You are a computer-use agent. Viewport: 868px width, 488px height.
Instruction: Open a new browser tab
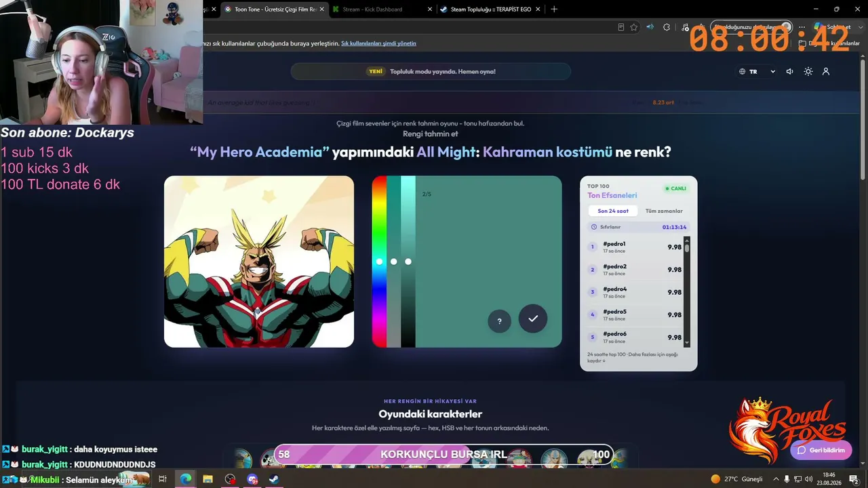[x=554, y=9]
